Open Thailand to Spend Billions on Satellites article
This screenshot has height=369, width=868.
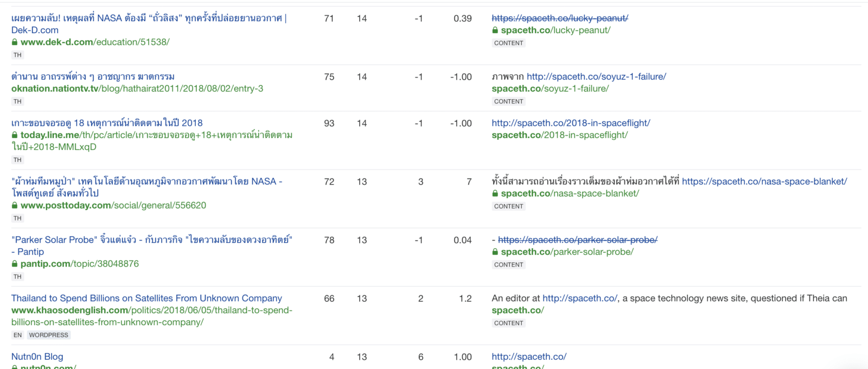point(146,299)
